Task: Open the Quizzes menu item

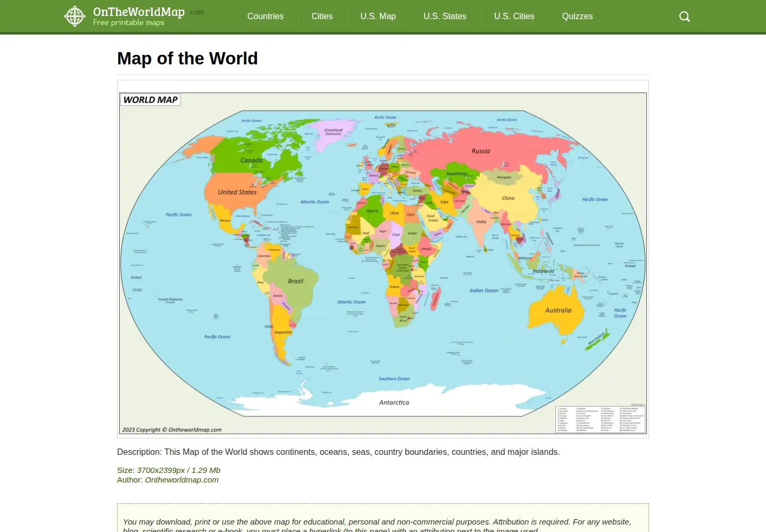Action: tap(577, 16)
